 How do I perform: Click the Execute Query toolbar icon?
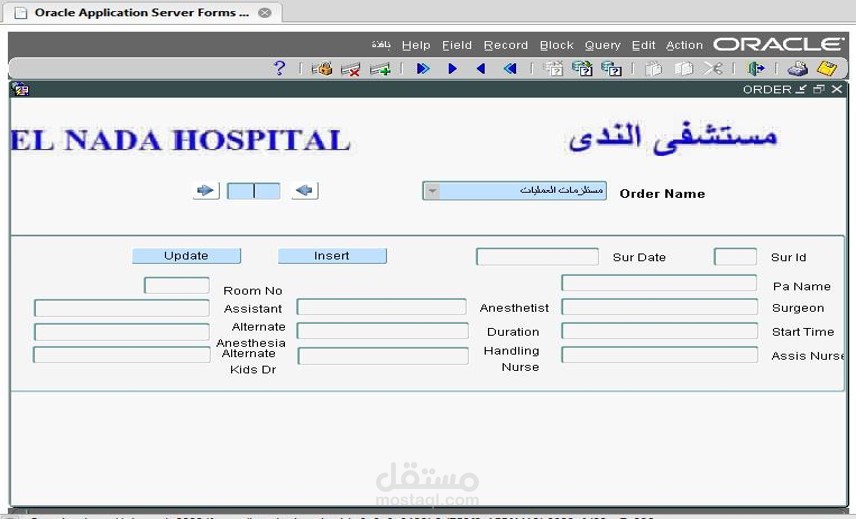pos(582,69)
